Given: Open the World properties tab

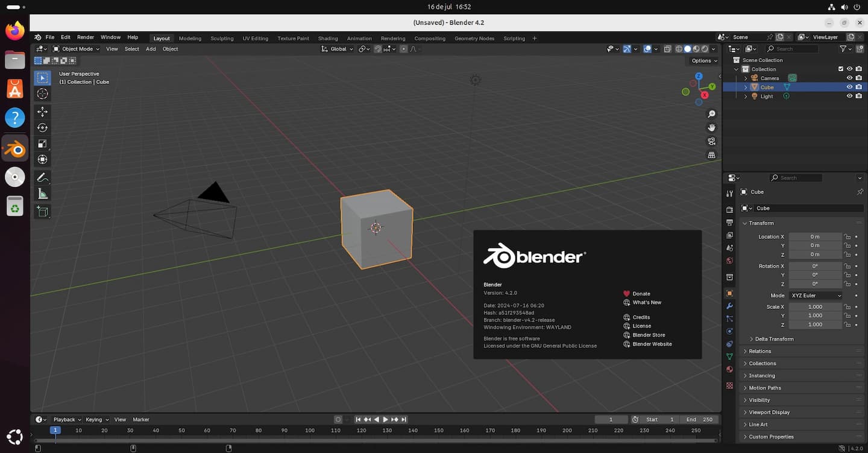Looking at the screenshot, I should click(729, 261).
